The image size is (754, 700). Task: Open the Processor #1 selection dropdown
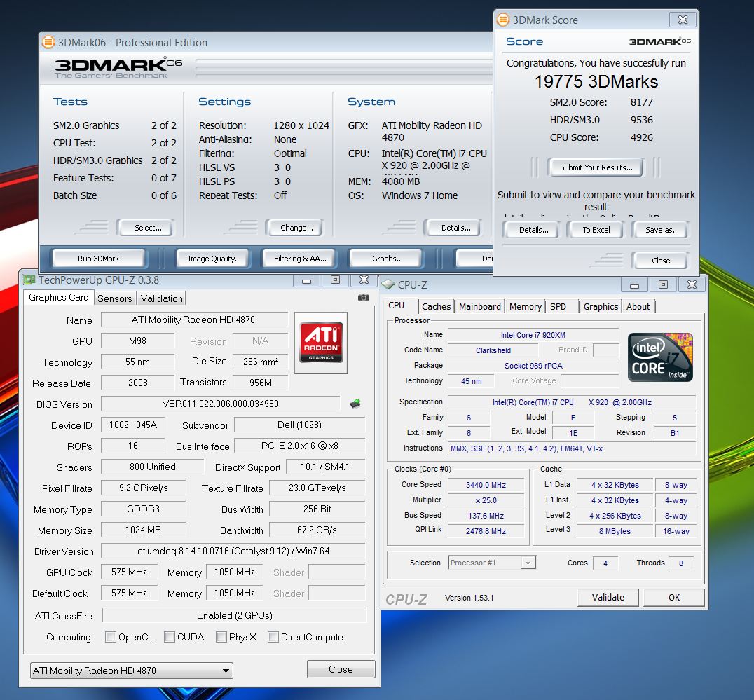pyautogui.click(x=492, y=563)
